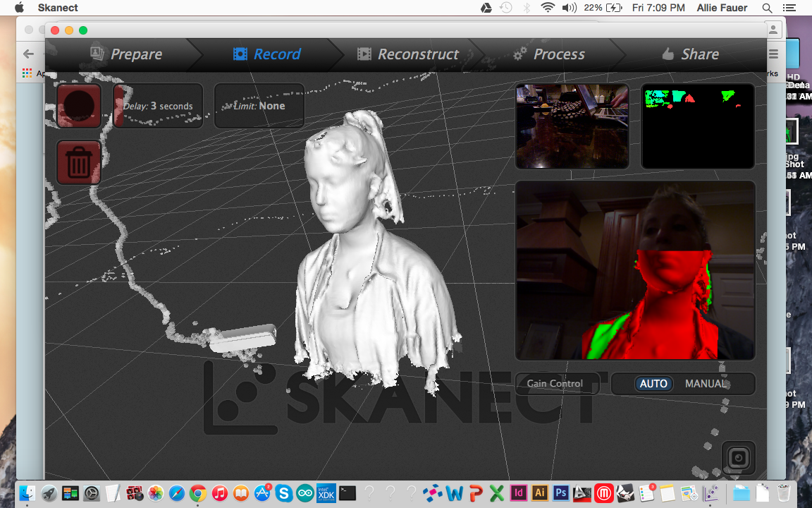812x508 pixels.
Task: Open Launchpad in the dock
Action: click(49, 493)
